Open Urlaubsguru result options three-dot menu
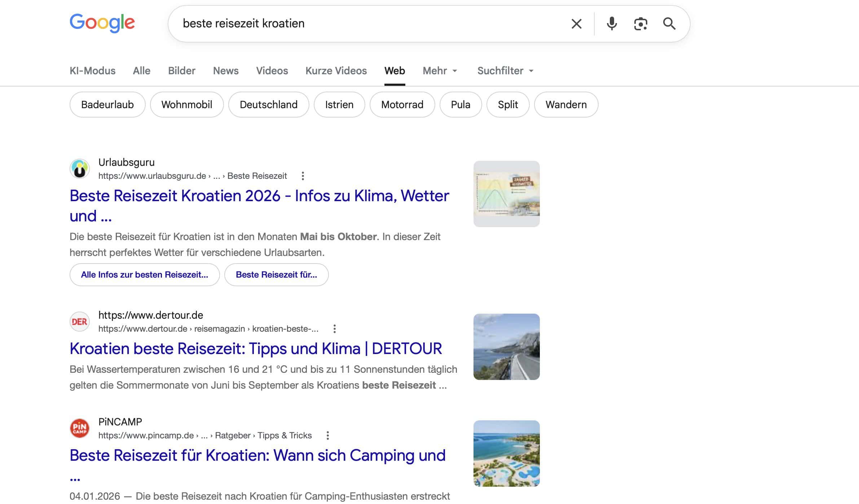859x504 pixels. (x=303, y=176)
